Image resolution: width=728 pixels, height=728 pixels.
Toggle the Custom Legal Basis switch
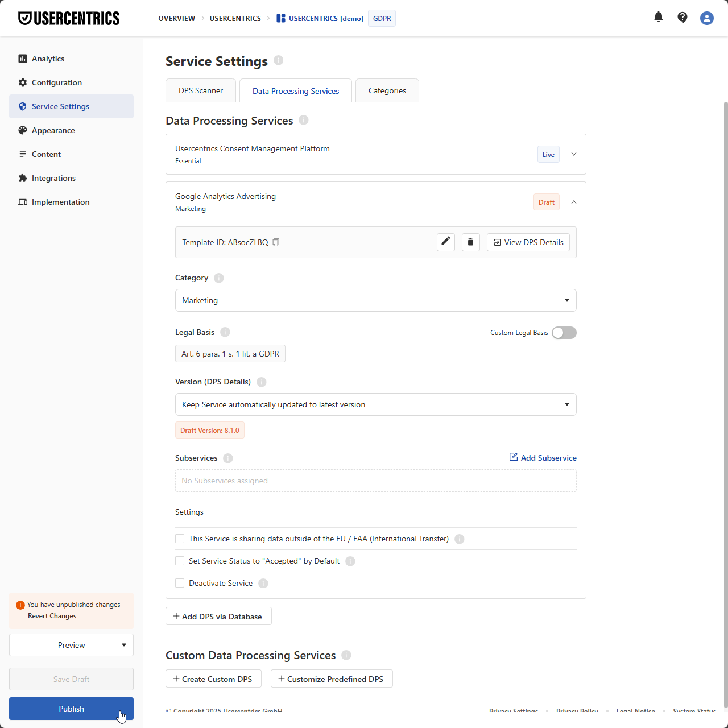(x=564, y=333)
